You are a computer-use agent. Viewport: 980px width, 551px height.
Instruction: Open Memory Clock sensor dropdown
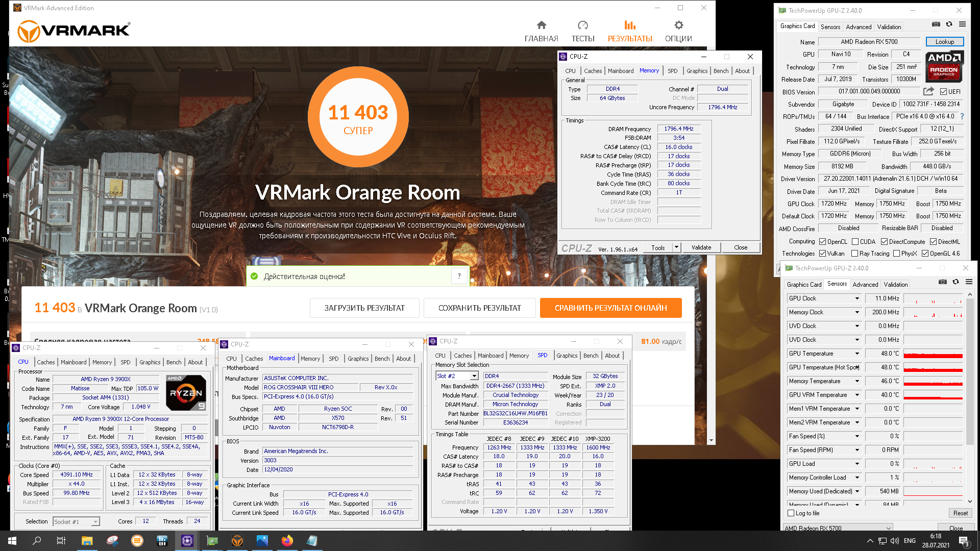coord(857,312)
